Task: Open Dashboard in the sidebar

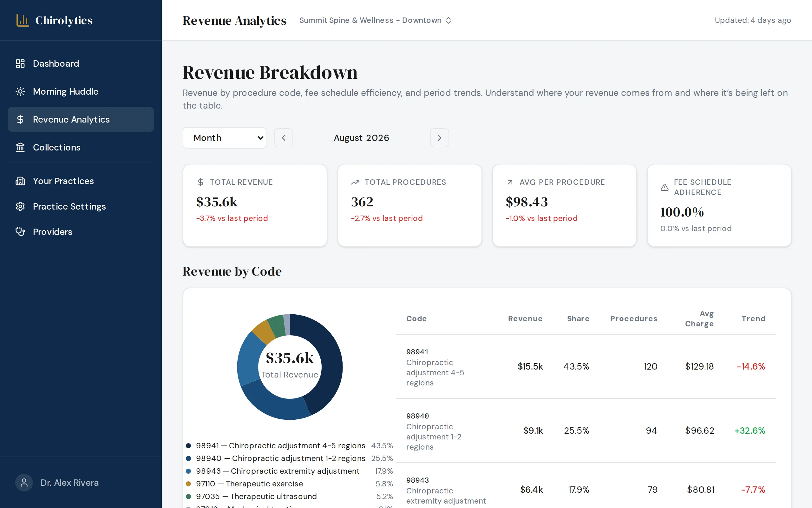Action: [81, 63]
